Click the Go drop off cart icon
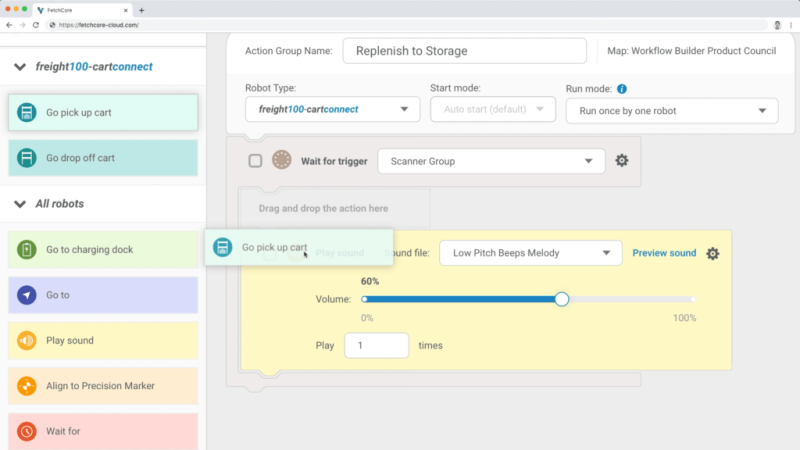The width and height of the screenshot is (800, 450). (27, 158)
